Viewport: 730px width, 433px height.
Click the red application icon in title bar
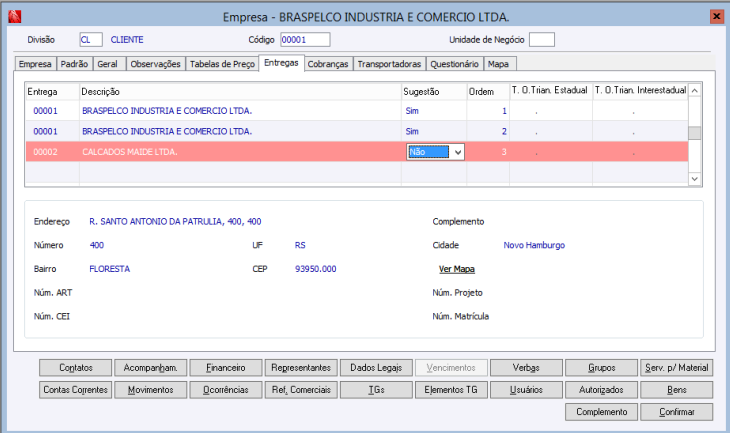point(15,17)
